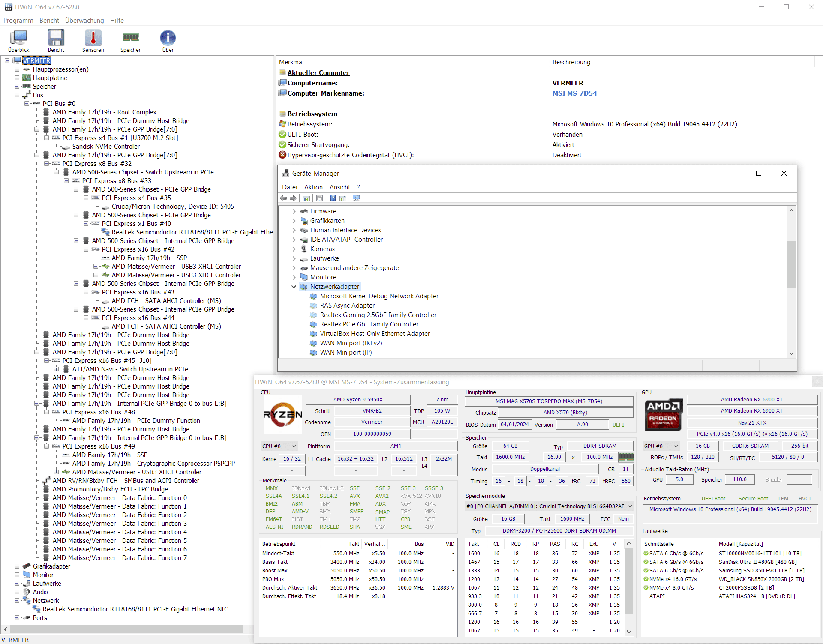The height and width of the screenshot is (644, 823).
Task: Click the Ryzen logo in system summary
Action: pyautogui.click(x=282, y=415)
